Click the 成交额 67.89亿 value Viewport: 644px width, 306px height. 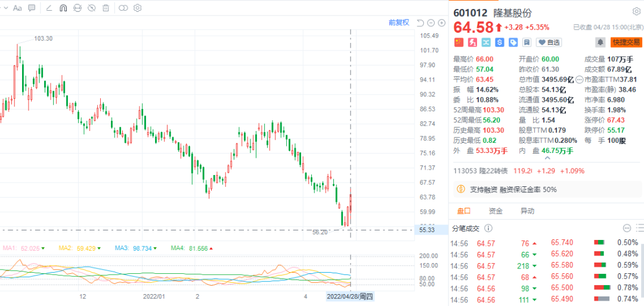pyautogui.click(x=621, y=69)
